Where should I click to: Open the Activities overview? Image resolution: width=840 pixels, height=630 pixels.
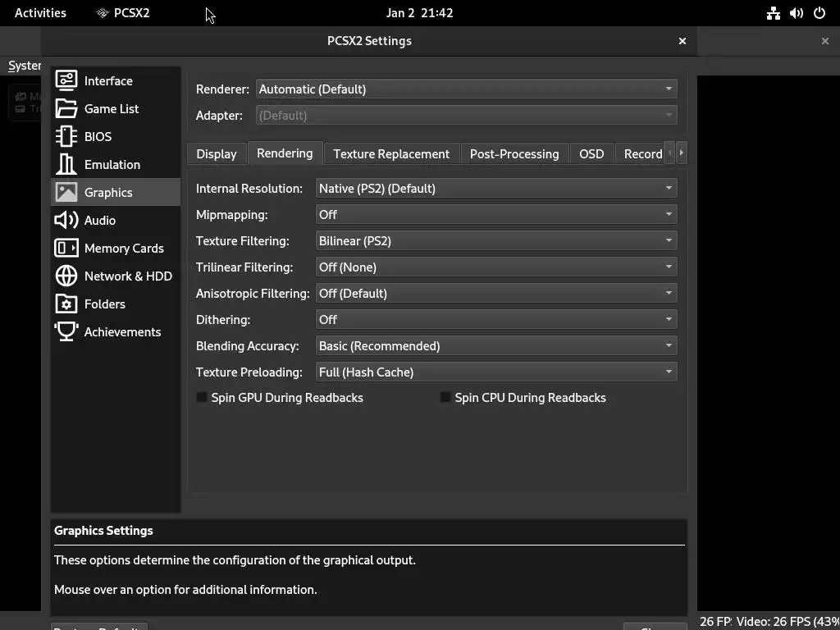pos(40,13)
